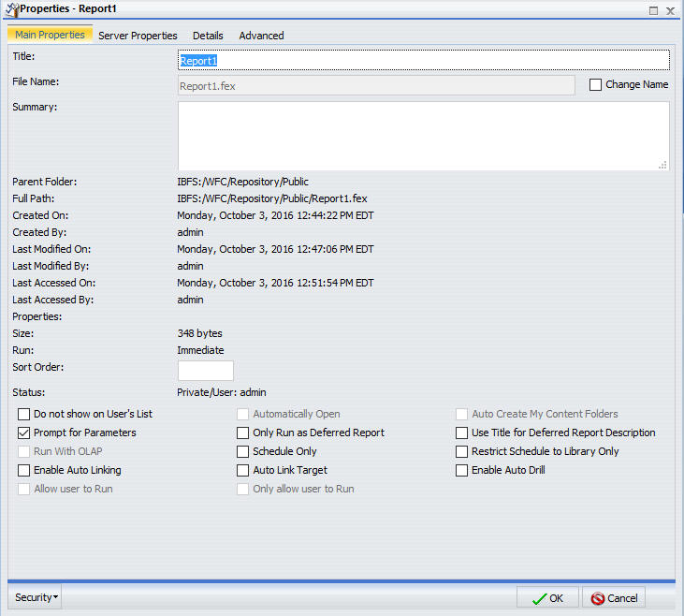The height and width of the screenshot is (616, 684).
Task: Toggle Enable Auto Linking checkbox
Action: [x=24, y=470]
